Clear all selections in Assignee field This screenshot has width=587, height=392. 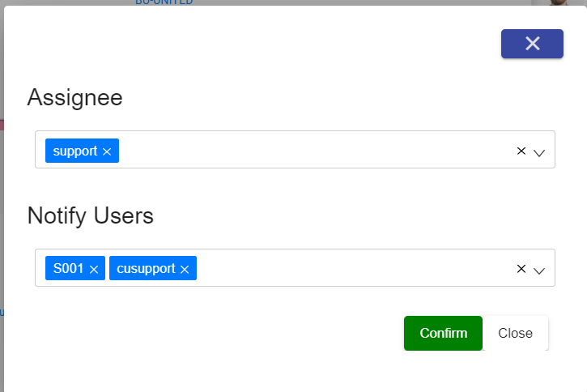pyautogui.click(x=521, y=151)
